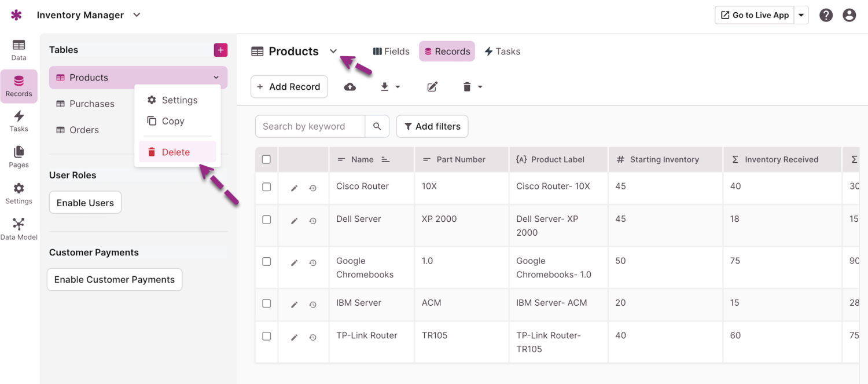Click the cloud upload import icon
This screenshot has height=384, width=868.
350,87
